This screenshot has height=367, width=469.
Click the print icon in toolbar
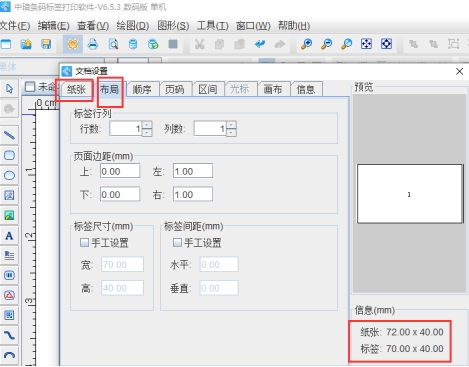pos(93,44)
